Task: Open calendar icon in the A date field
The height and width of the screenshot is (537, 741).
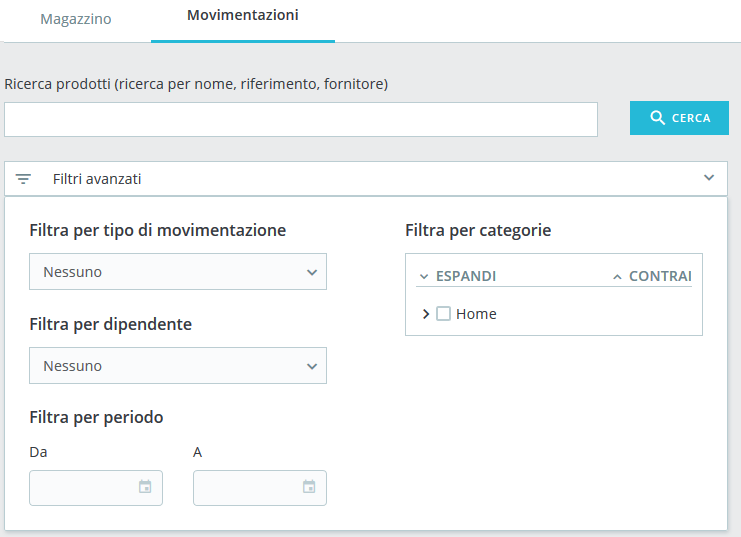Action: coord(309,486)
